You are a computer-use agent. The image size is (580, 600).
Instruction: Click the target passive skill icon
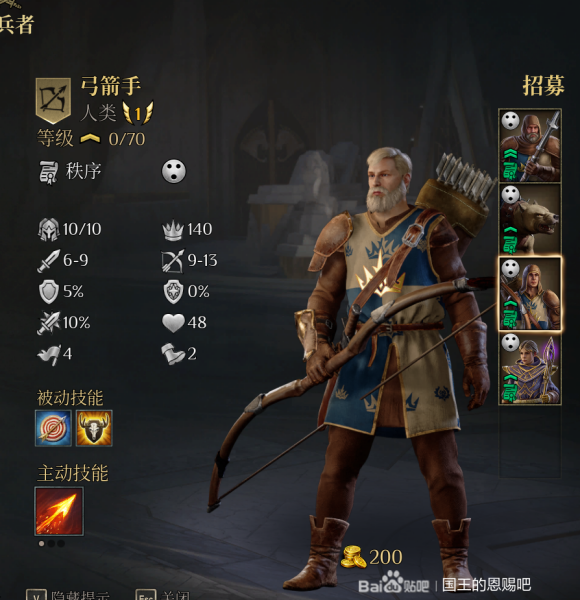click(53, 428)
